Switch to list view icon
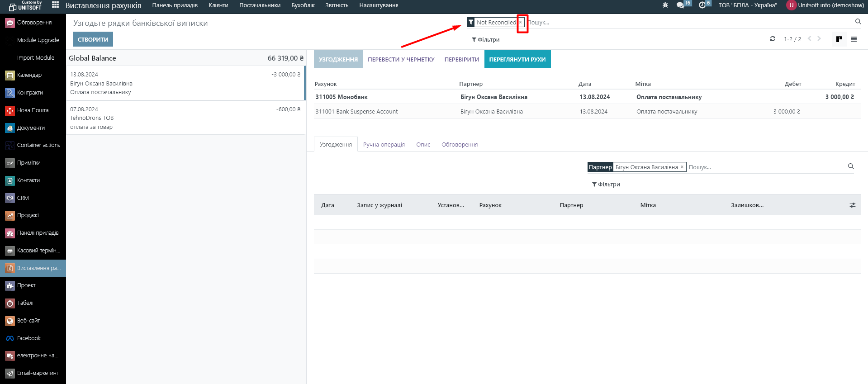 (854, 39)
